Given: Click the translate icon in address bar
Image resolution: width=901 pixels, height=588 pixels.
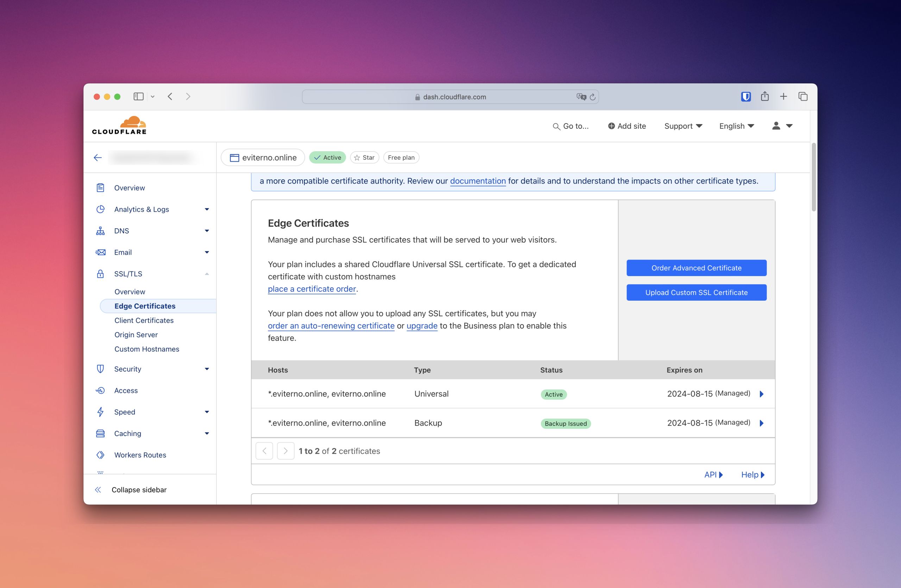Looking at the screenshot, I should point(581,97).
